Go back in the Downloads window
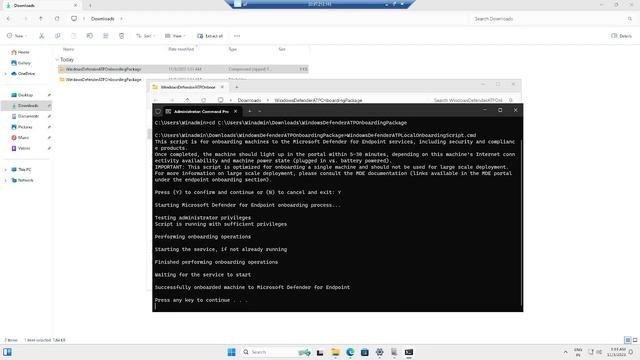 (9, 19)
